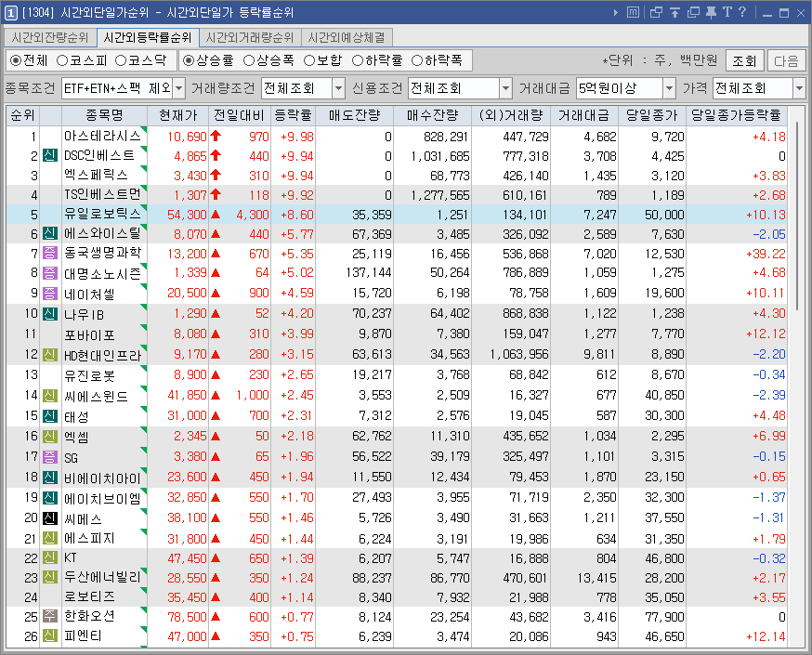The image size is (812, 655).
Task: Click the 증 badge on 네이처셀 row
Action: [50, 293]
